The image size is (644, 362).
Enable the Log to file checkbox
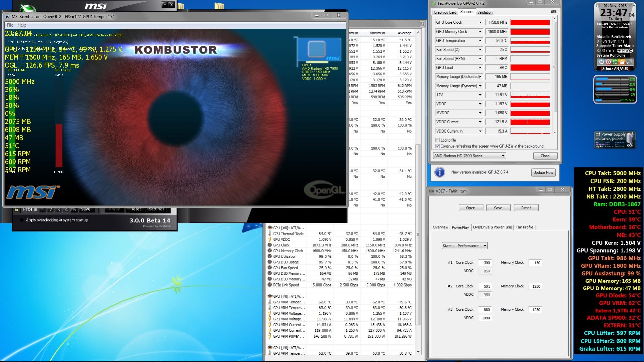pyautogui.click(x=437, y=140)
